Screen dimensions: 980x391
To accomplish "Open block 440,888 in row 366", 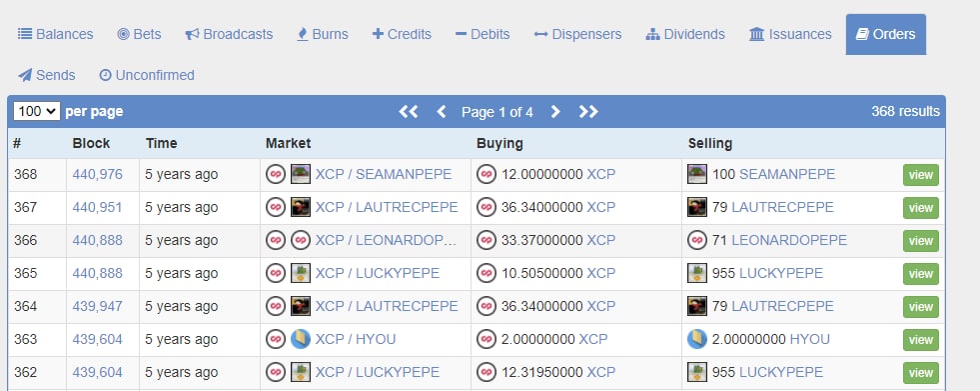I will (x=98, y=240).
